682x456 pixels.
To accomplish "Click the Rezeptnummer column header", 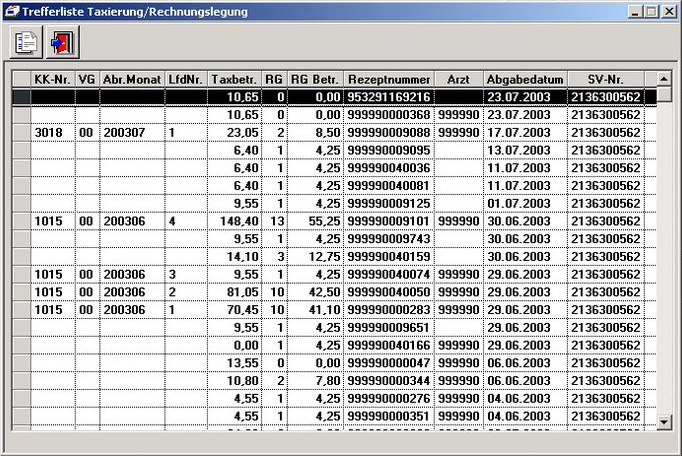I will (x=389, y=79).
